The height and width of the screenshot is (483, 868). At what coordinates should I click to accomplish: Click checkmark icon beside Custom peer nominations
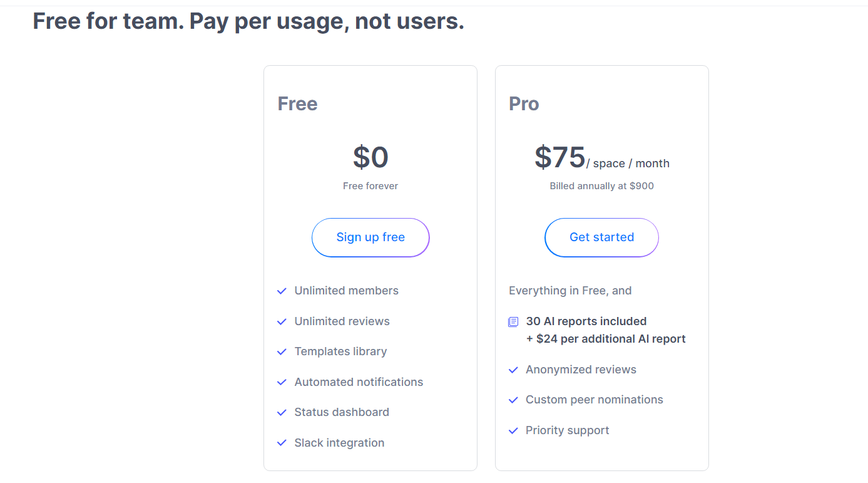pyautogui.click(x=513, y=400)
